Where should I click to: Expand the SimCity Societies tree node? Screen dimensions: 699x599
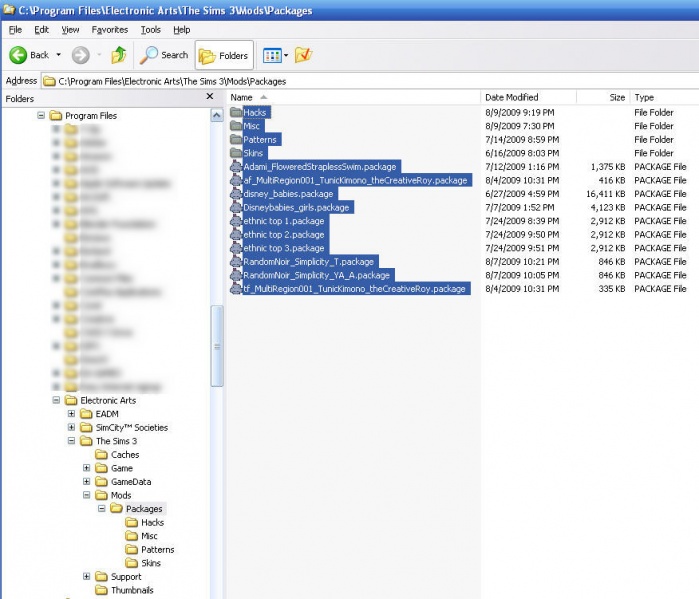click(71, 427)
